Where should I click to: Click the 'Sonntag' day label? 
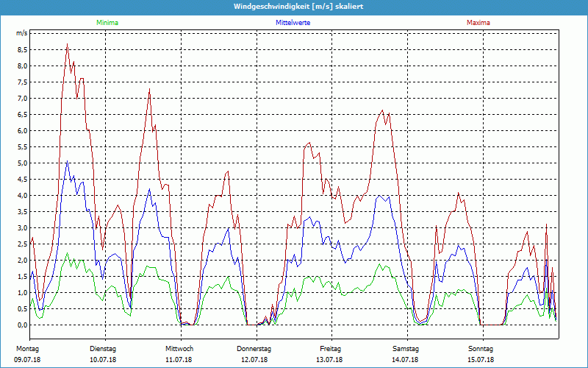pyautogui.click(x=481, y=349)
